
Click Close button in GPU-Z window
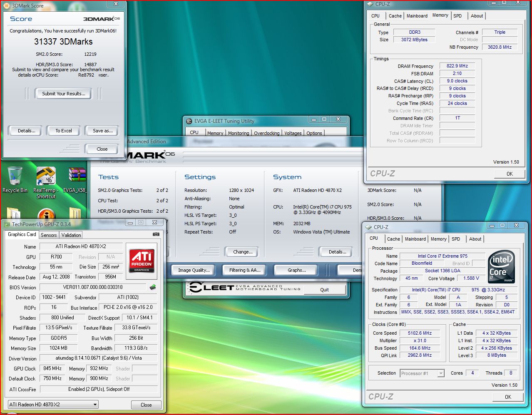click(x=146, y=405)
